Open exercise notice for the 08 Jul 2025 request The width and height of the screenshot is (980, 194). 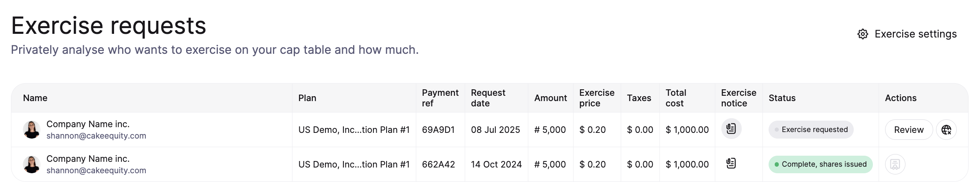pos(731,129)
